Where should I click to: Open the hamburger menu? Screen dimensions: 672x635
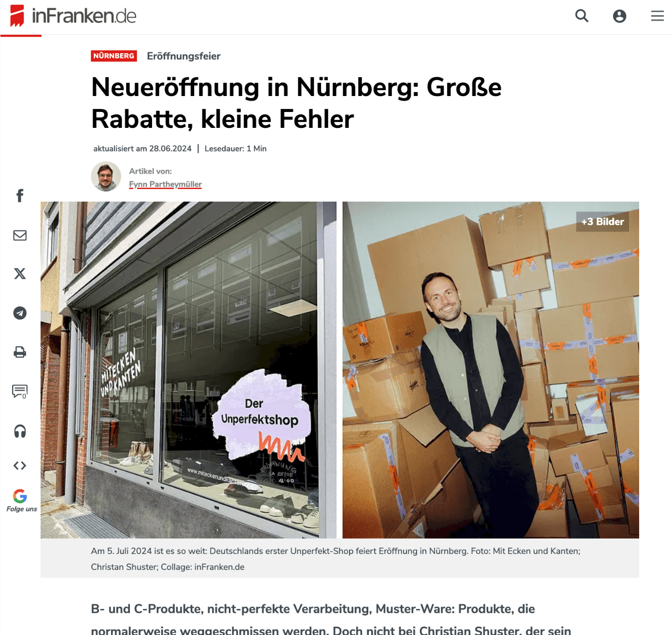(x=657, y=16)
